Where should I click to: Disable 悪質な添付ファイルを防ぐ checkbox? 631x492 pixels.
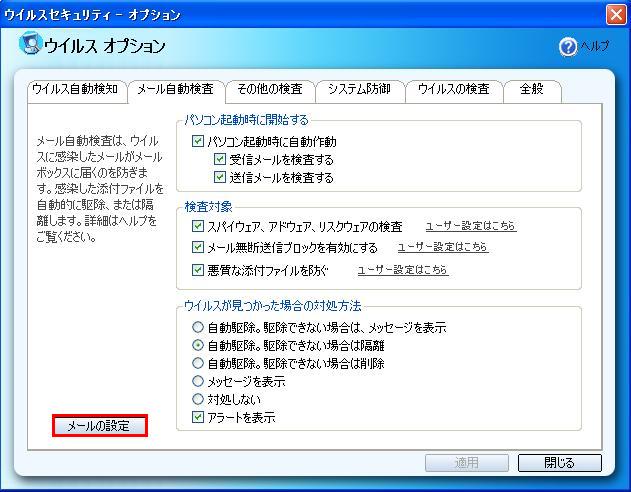tap(198, 270)
